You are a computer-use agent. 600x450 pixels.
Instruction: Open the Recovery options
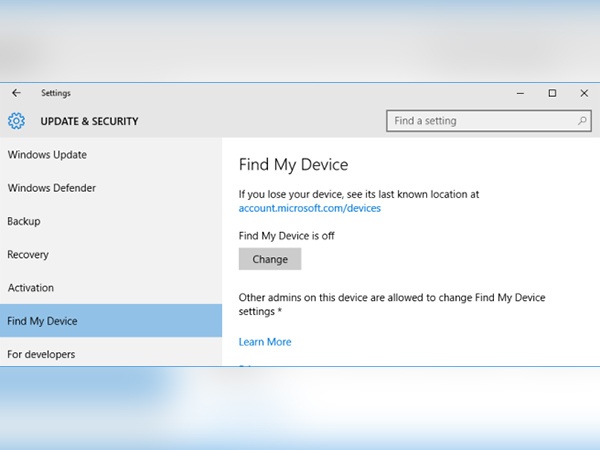coord(28,255)
